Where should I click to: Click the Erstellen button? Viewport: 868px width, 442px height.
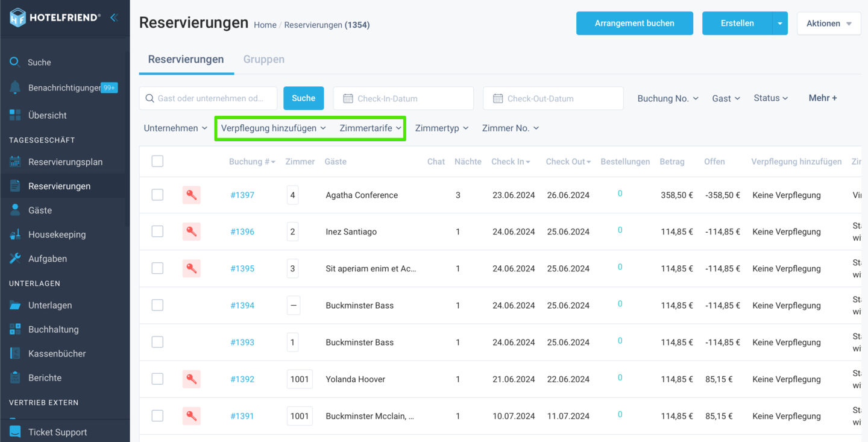(737, 24)
